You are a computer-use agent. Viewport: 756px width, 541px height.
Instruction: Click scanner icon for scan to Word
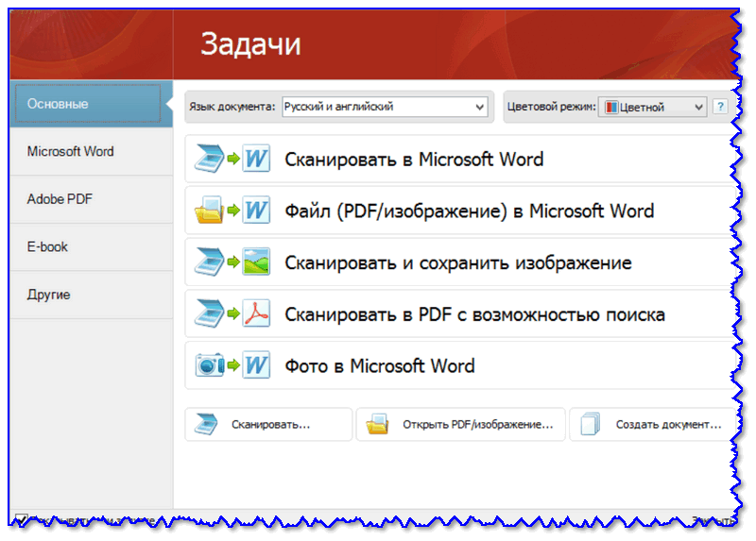click(x=209, y=159)
